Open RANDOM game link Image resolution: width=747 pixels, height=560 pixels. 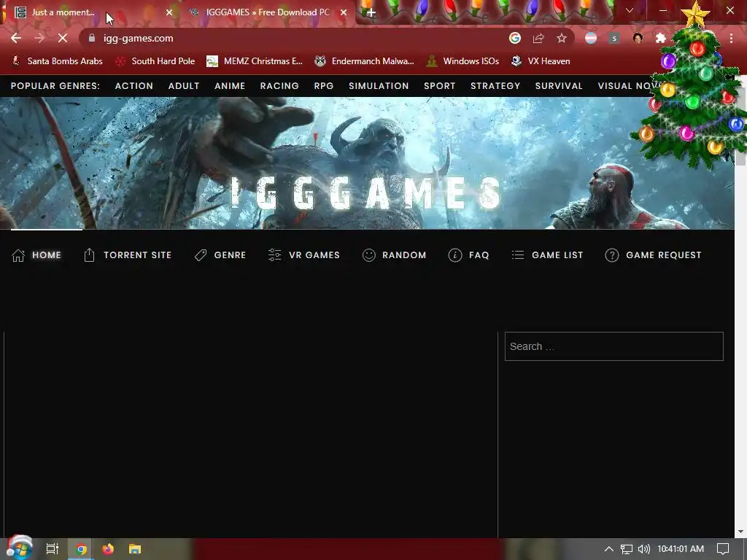coord(394,255)
